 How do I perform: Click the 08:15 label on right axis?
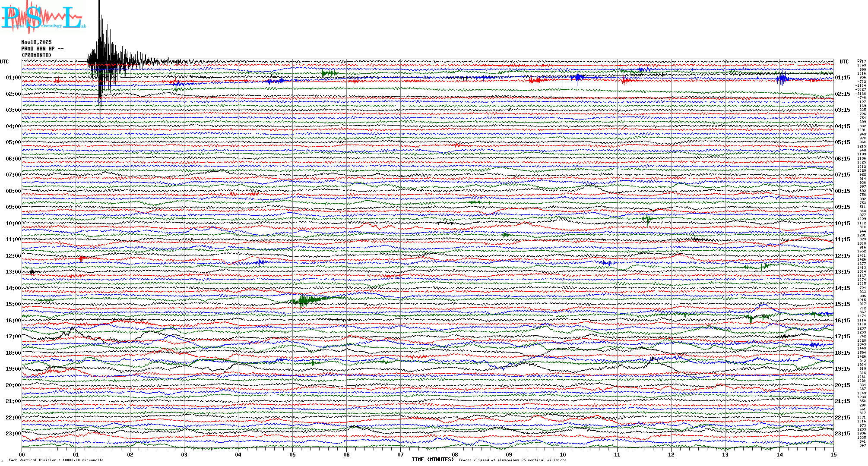[842, 191]
